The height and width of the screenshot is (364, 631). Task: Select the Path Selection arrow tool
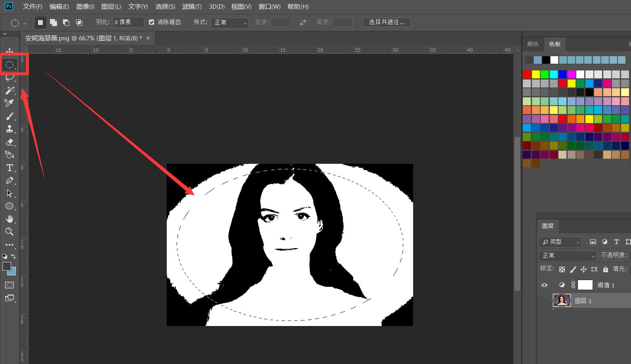click(10, 193)
